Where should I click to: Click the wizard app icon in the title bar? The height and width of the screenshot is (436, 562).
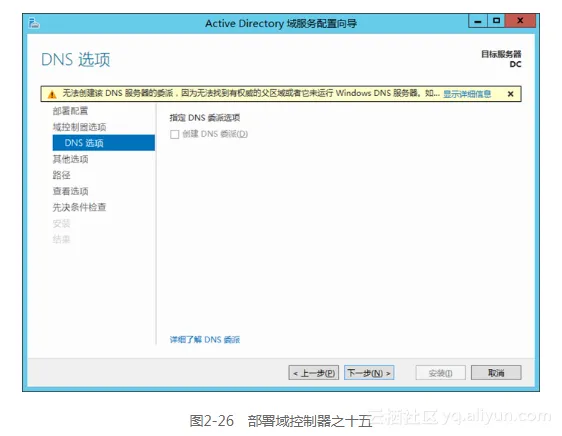pyautogui.click(x=34, y=23)
